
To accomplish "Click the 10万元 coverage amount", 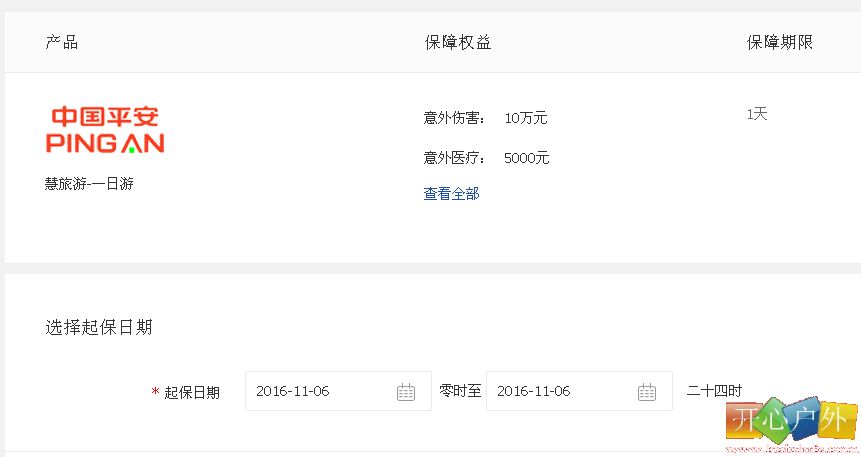I will 526,118.
